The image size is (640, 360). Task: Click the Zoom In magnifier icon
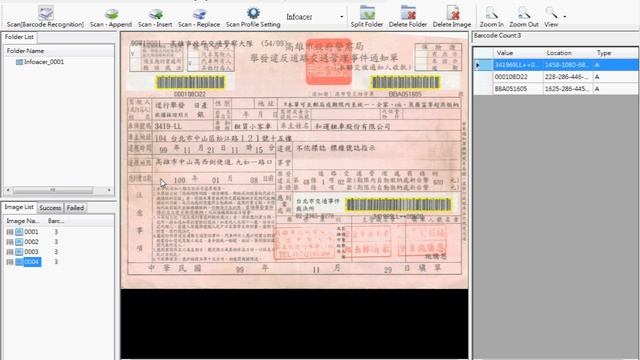tap(491, 13)
